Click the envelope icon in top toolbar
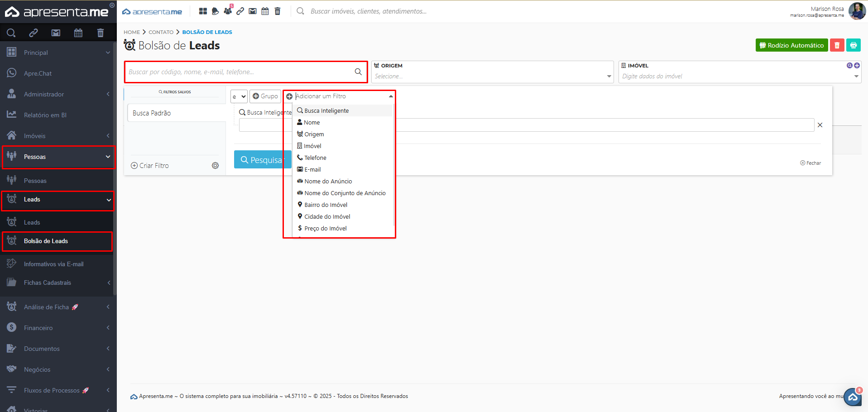 pos(253,11)
